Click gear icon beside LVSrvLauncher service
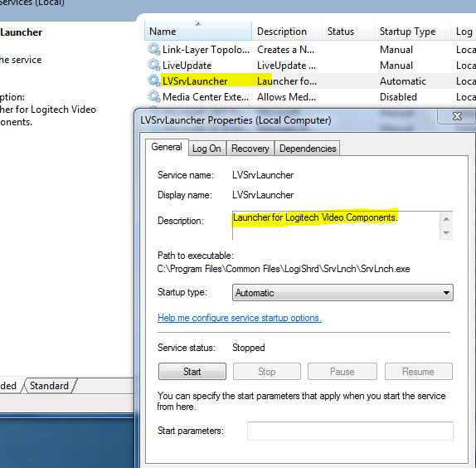The image size is (476, 468). (x=154, y=80)
